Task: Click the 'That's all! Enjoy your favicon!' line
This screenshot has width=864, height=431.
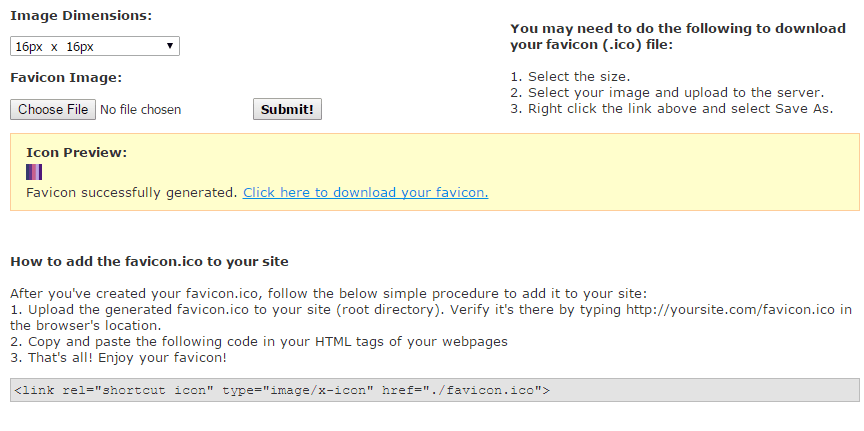Action: pos(118,358)
